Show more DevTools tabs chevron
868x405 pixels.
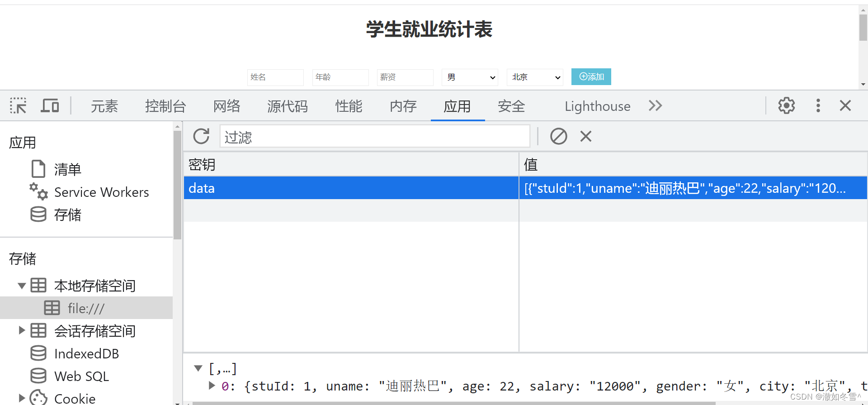coord(655,106)
